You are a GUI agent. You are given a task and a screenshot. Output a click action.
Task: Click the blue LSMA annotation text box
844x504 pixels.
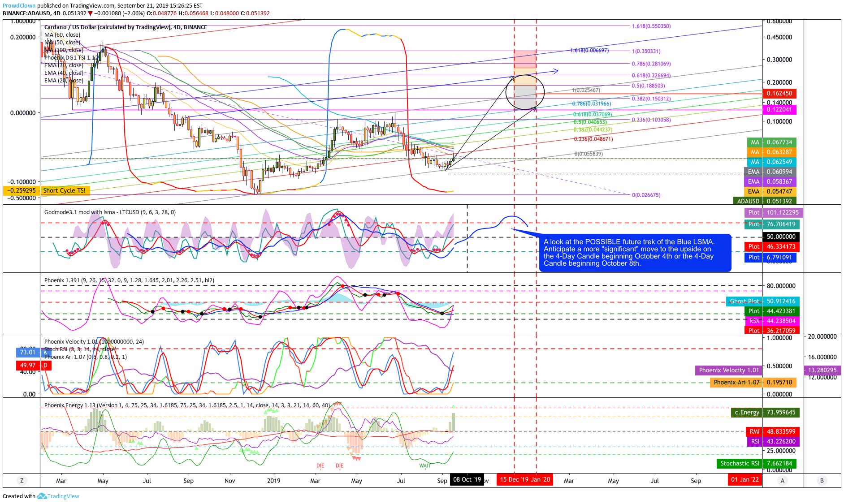tap(635, 253)
